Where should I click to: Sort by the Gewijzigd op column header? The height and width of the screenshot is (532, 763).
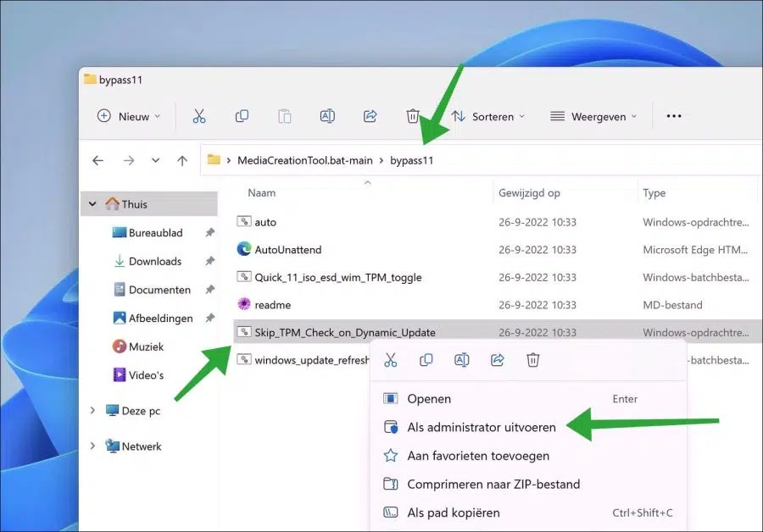tap(529, 193)
